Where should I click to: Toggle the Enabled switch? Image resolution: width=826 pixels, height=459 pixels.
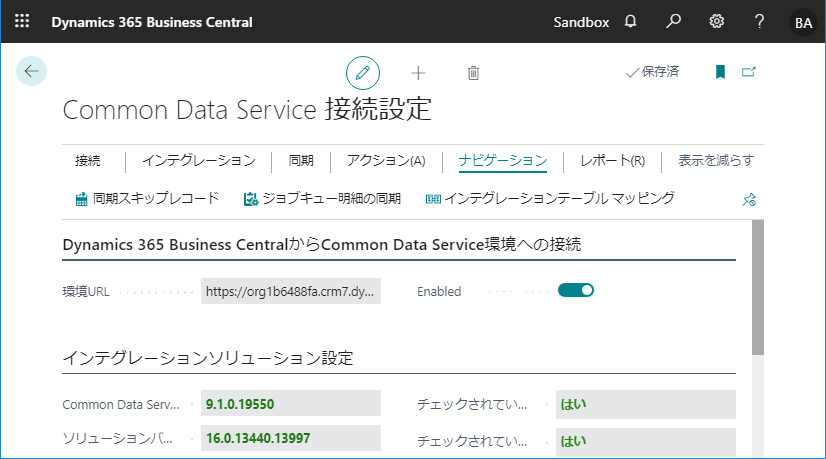pos(576,290)
